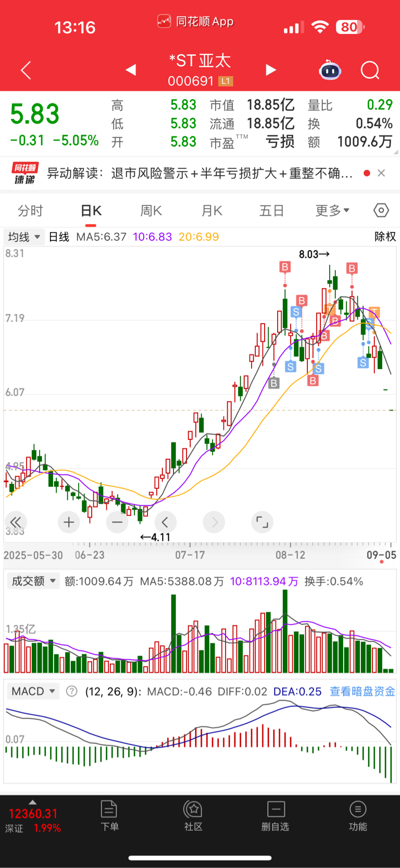Tap the 深证 12360.31 index value
400x868 pixels.
[33, 814]
